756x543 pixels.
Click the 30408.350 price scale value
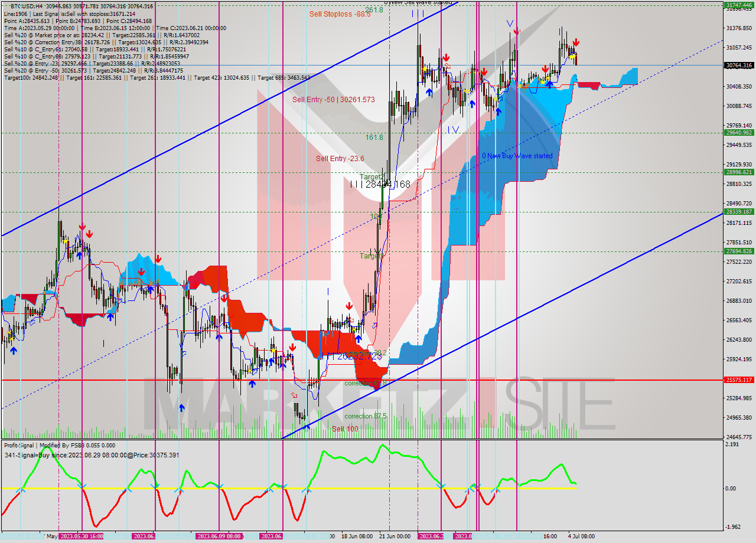tap(738, 86)
